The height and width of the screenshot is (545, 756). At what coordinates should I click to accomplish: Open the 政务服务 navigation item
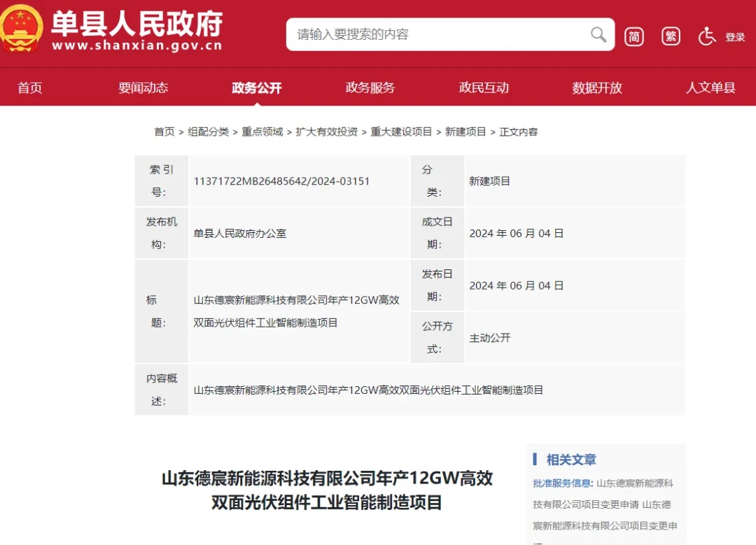pyautogui.click(x=370, y=87)
